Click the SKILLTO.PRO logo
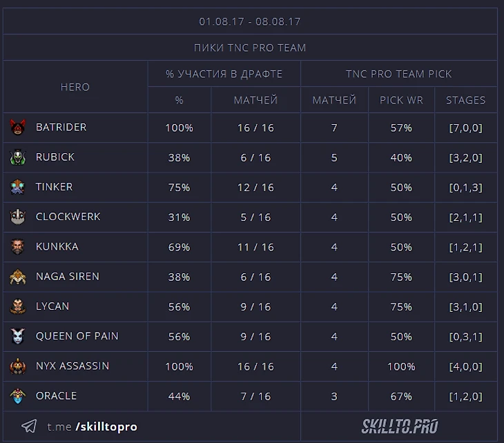Image resolution: width=504 pixels, height=443 pixels. (x=400, y=426)
